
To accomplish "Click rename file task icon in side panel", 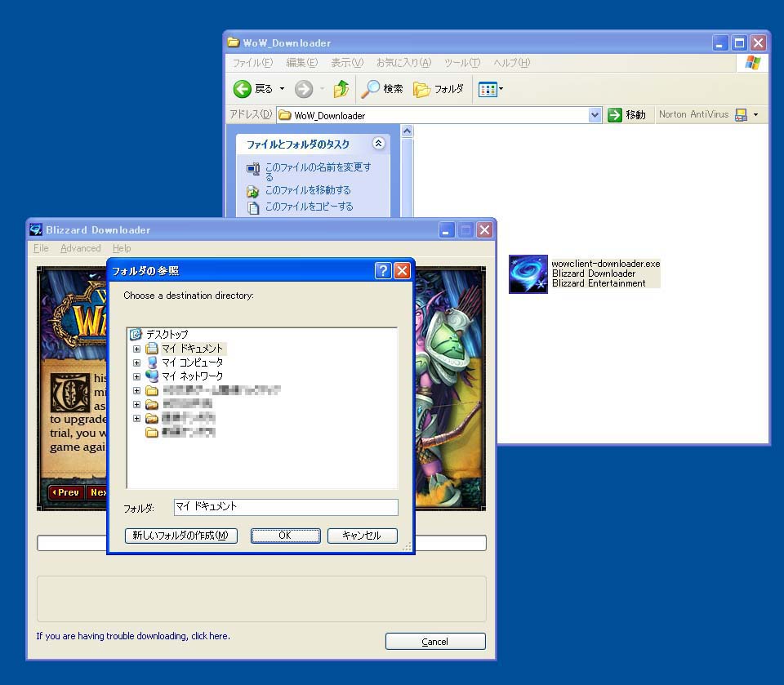I will 253,168.
